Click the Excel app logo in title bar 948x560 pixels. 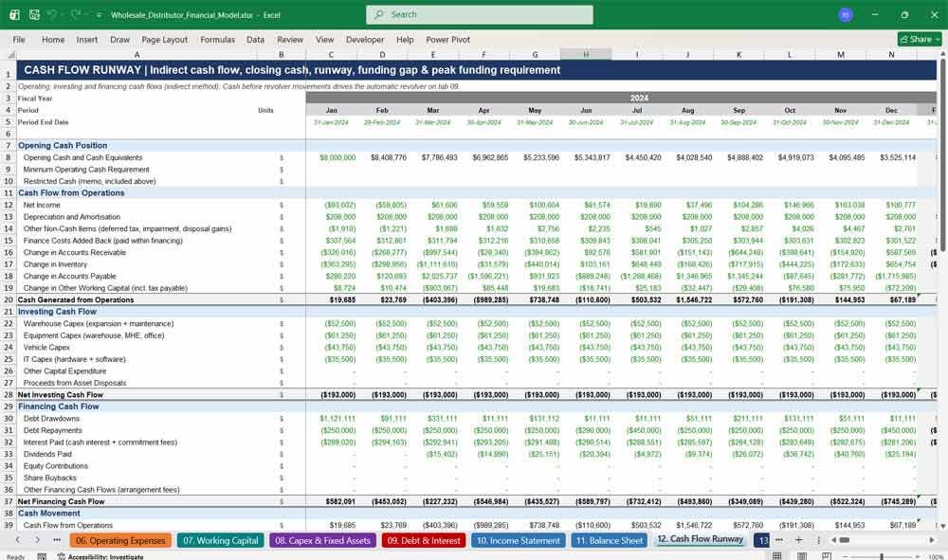tap(14, 14)
